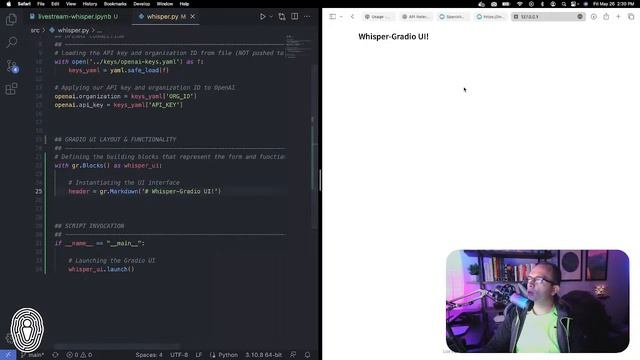The image size is (640, 360).
Task: Open the remote window indicator in status bar
Action: 8,355
